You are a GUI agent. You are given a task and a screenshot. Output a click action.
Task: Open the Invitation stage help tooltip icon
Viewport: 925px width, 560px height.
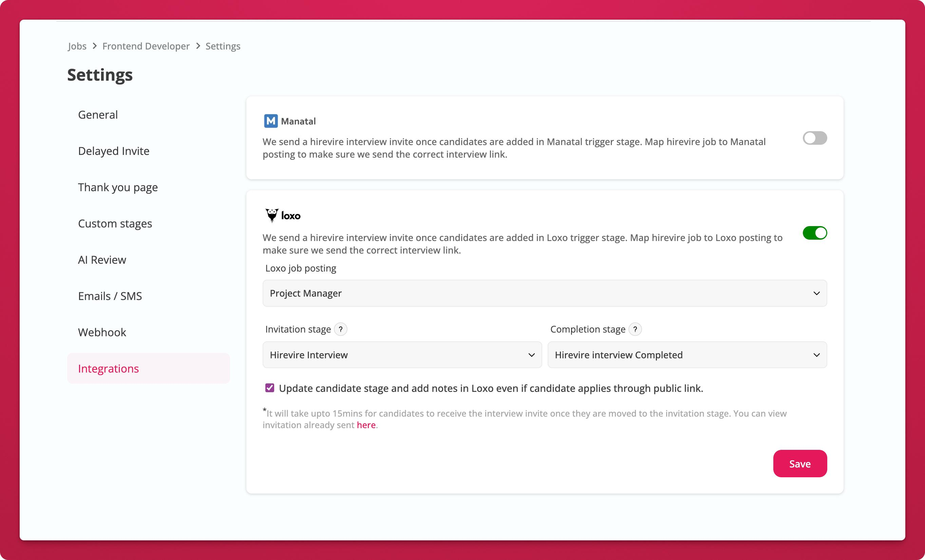[x=340, y=329]
